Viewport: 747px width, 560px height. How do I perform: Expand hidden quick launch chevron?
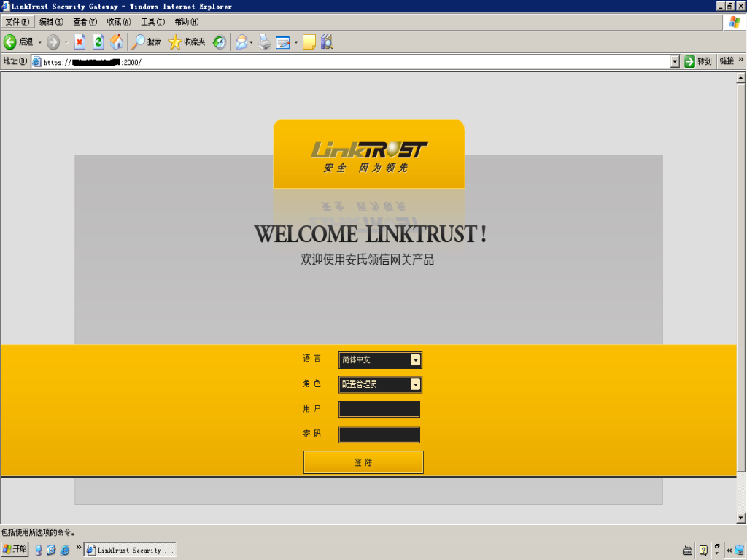click(79, 547)
